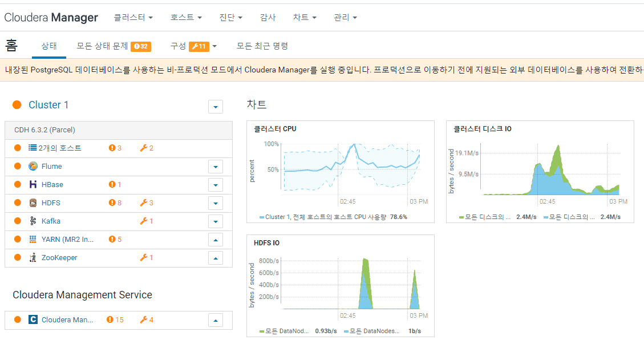This screenshot has height=340, width=644.
Task: Open the Cluster 1 actions dropdown
Action: pos(216,107)
